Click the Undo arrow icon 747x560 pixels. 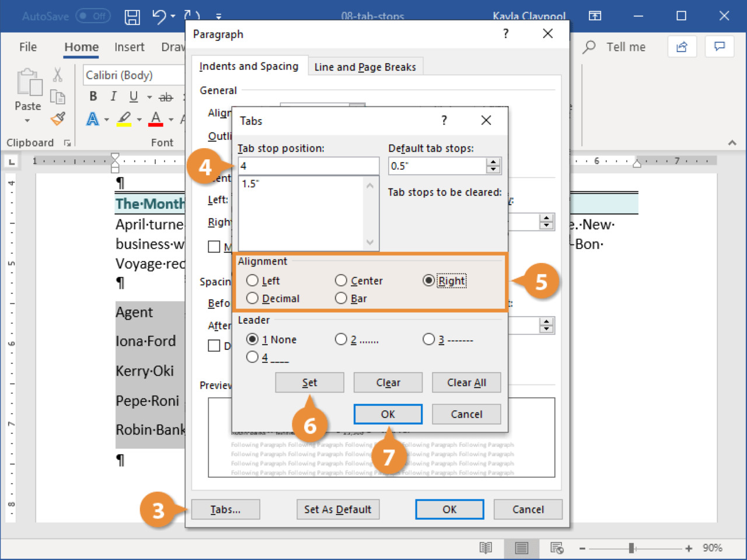point(159,17)
